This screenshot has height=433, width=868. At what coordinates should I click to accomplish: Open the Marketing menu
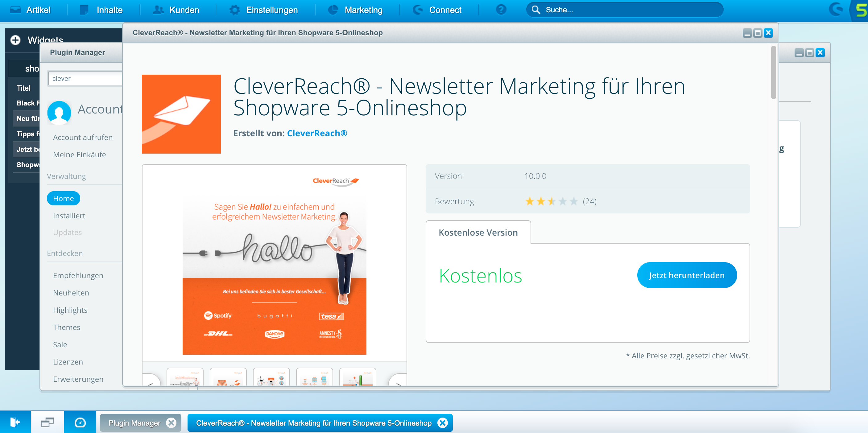point(355,10)
